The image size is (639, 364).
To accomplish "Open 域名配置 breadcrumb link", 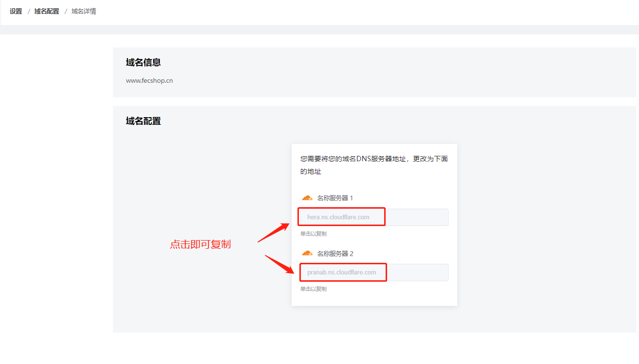I will point(47,11).
